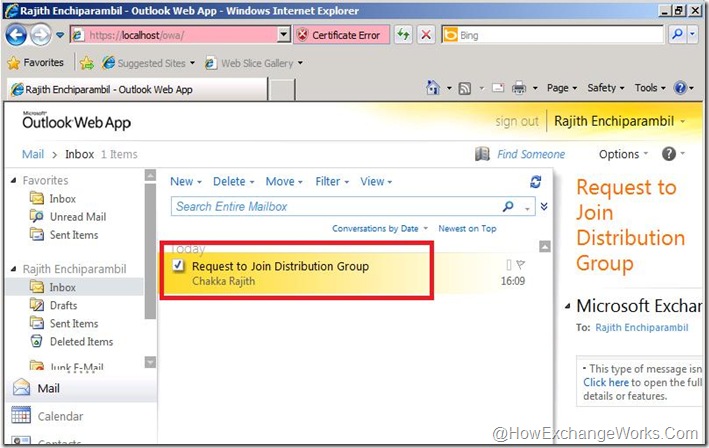Image resolution: width=709 pixels, height=448 pixels.
Task: Open the address book icon
Action: click(x=482, y=154)
